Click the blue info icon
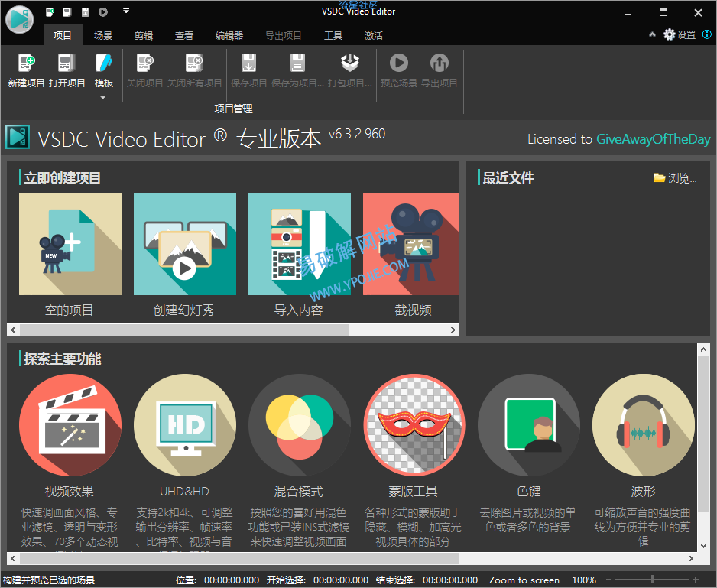This screenshot has height=588, width=717. click(x=707, y=34)
